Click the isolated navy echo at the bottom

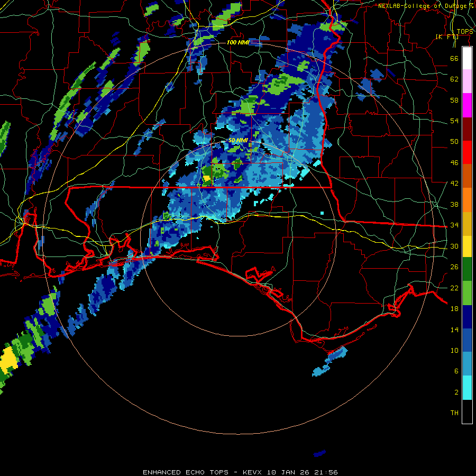319,454
